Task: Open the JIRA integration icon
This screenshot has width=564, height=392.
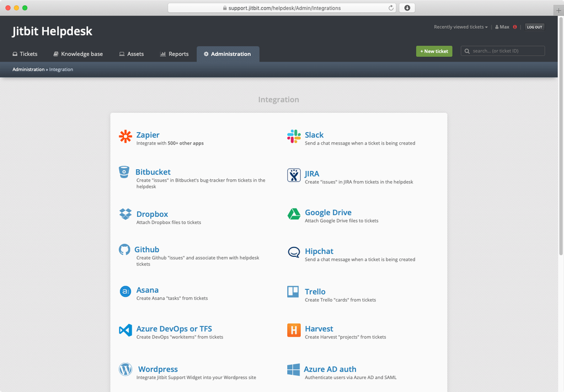Action: click(x=293, y=175)
